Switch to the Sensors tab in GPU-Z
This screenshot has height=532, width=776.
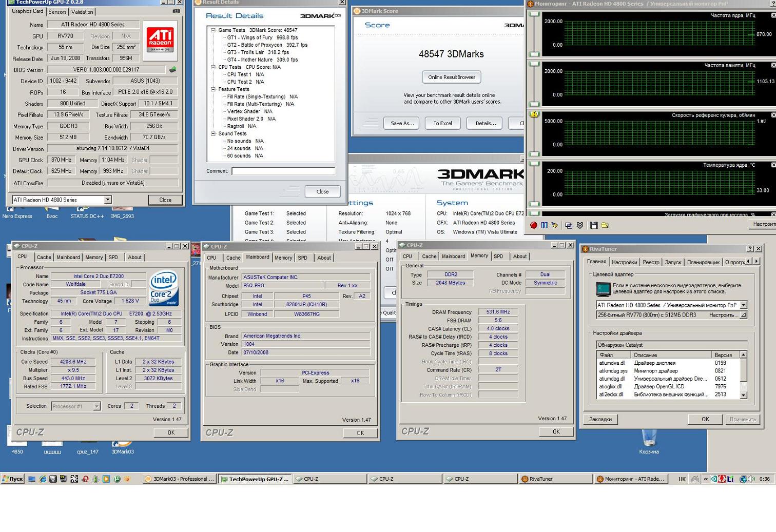pyautogui.click(x=57, y=12)
